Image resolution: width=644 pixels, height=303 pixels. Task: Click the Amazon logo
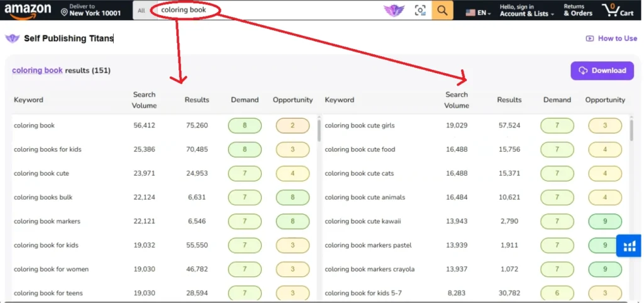click(28, 10)
